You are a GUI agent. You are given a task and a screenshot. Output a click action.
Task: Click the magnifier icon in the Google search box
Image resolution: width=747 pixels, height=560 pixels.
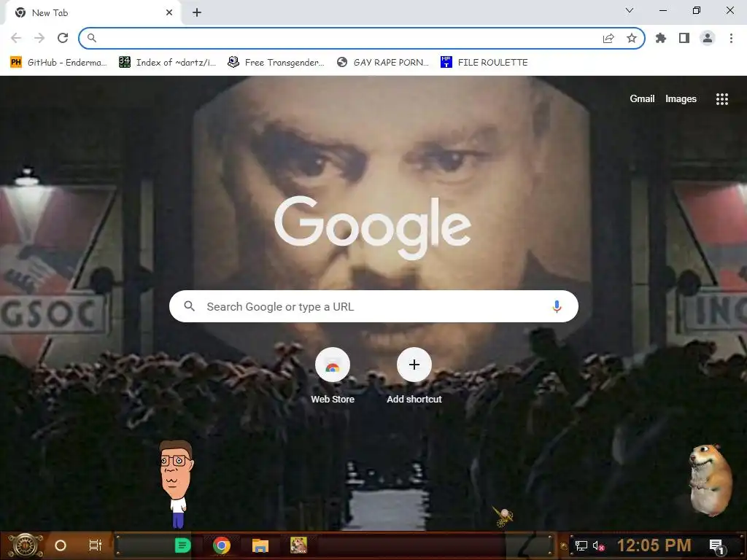click(190, 306)
